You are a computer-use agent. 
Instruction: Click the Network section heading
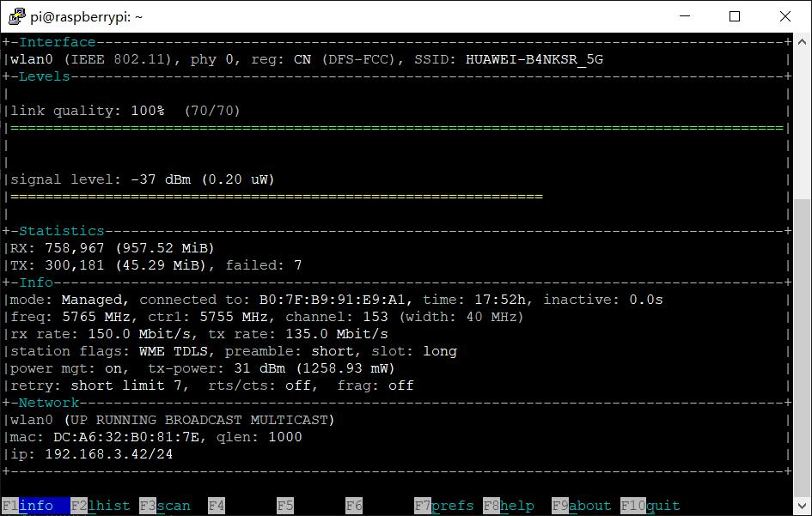[49, 403]
